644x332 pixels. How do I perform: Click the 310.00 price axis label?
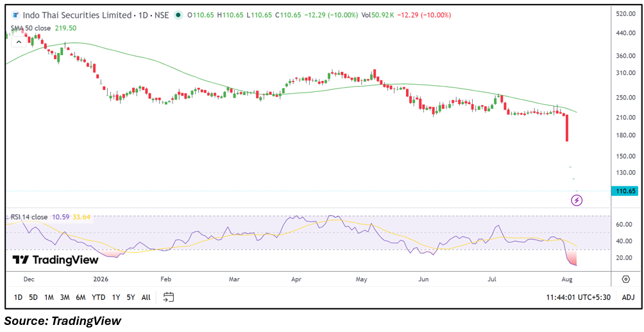(x=626, y=73)
